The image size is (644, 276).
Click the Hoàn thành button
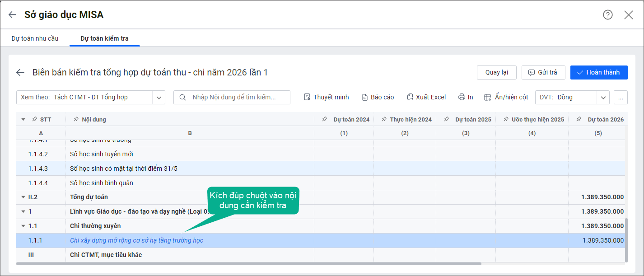[x=598, y=72]
